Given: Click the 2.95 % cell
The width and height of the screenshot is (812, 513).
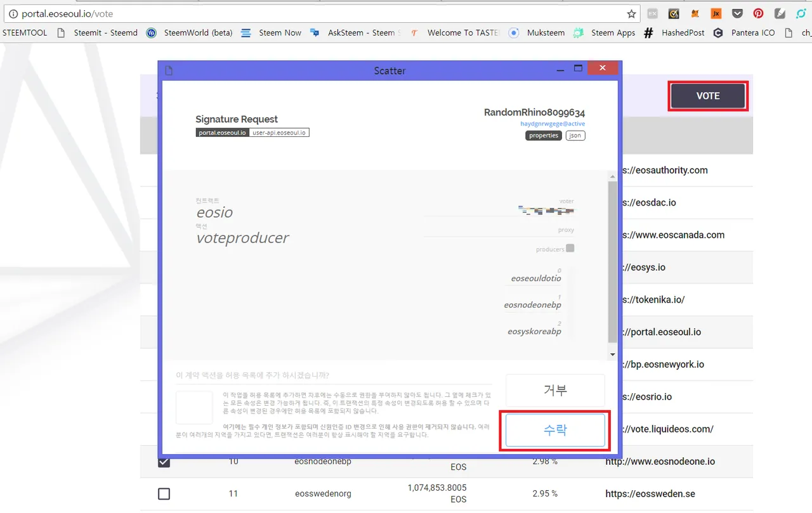Looking at the screenshot, I should click(545, 493).
